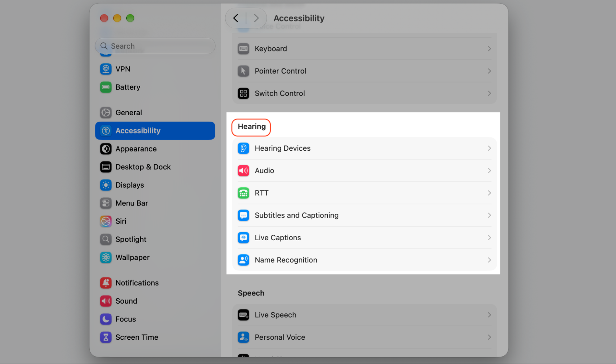Click the colorful Siri icon

[106, 221]
